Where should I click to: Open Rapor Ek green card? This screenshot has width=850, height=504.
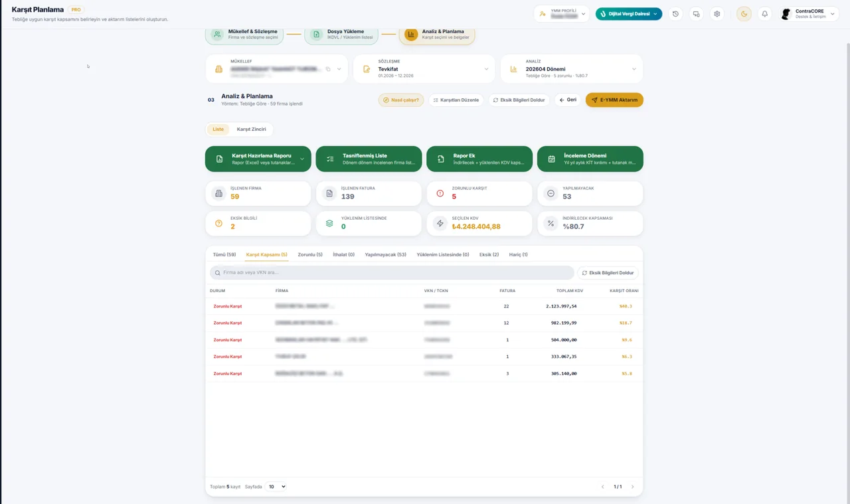click(479, 159)
